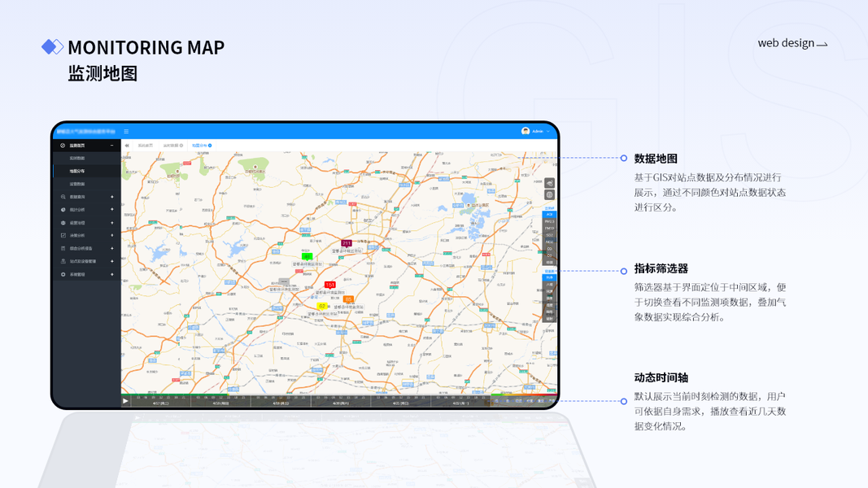
Task: Click the orange 85 station marker
Action: [348, 299]
